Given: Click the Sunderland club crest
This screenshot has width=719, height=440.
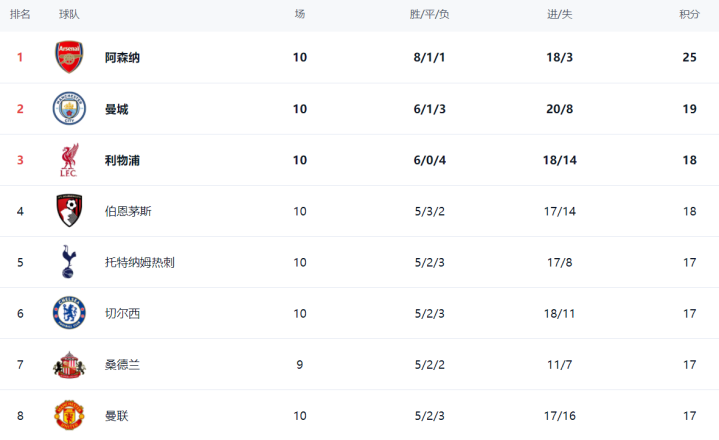Looking at the screenshot, I should point(69,365).
